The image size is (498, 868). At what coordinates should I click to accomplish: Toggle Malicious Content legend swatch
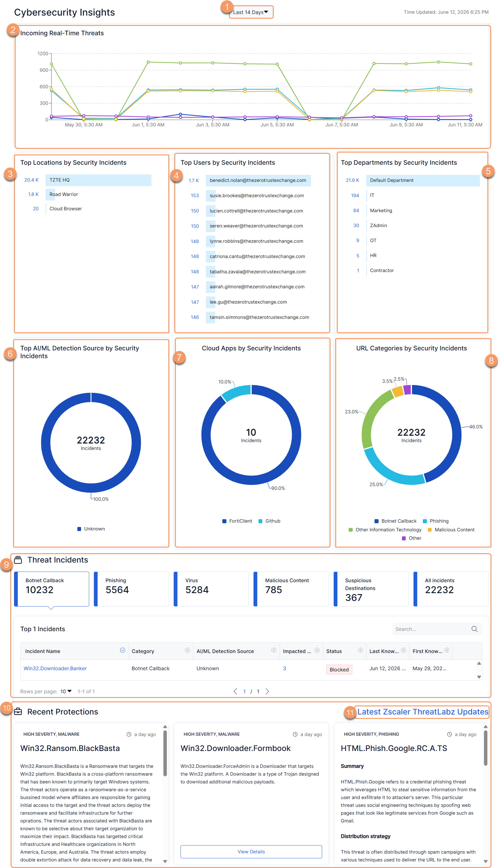430,529
